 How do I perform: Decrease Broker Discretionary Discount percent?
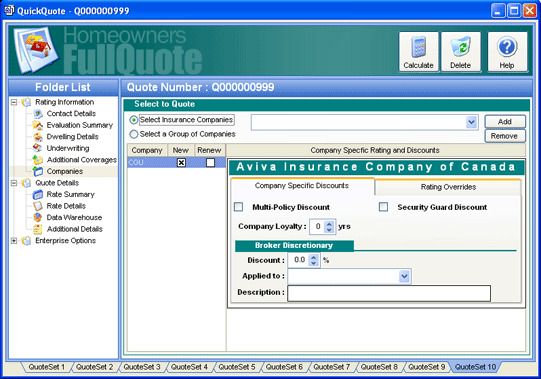click(x=314, y=263)
